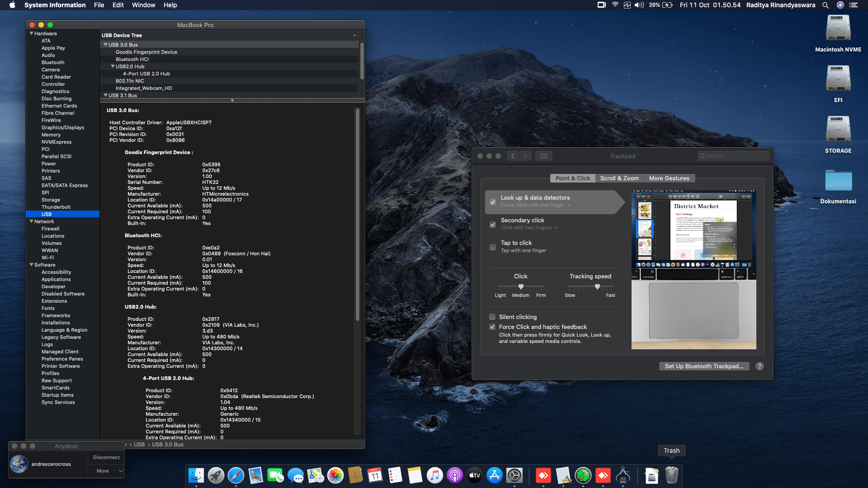Image resolution: width=868 pixels, height=488 pixels.
Task: Open Safari from the Dock
Action: (236, 475)
